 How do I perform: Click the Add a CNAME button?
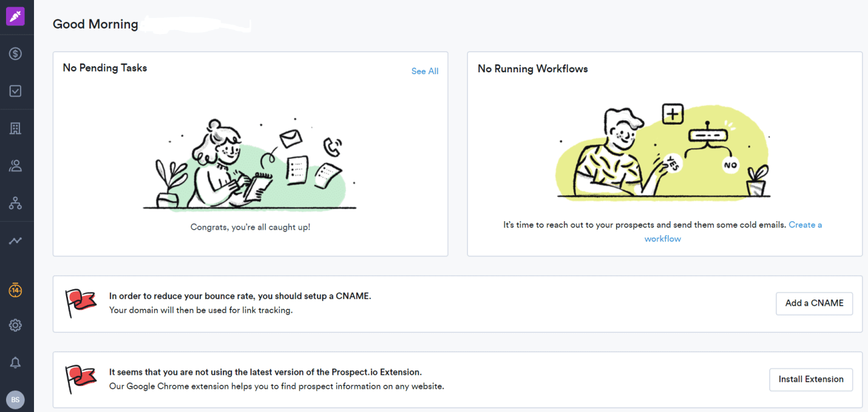[x=814, y=303]
